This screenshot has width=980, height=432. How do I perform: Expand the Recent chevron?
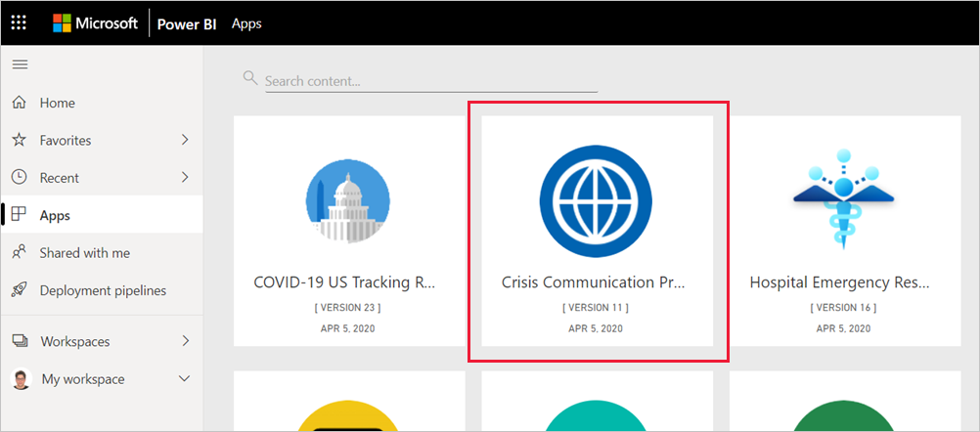[185, 177]
